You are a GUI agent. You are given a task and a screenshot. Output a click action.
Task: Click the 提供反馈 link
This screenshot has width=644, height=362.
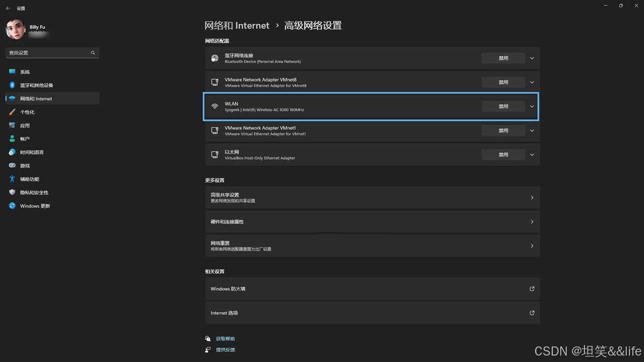[x=225, y=350]
